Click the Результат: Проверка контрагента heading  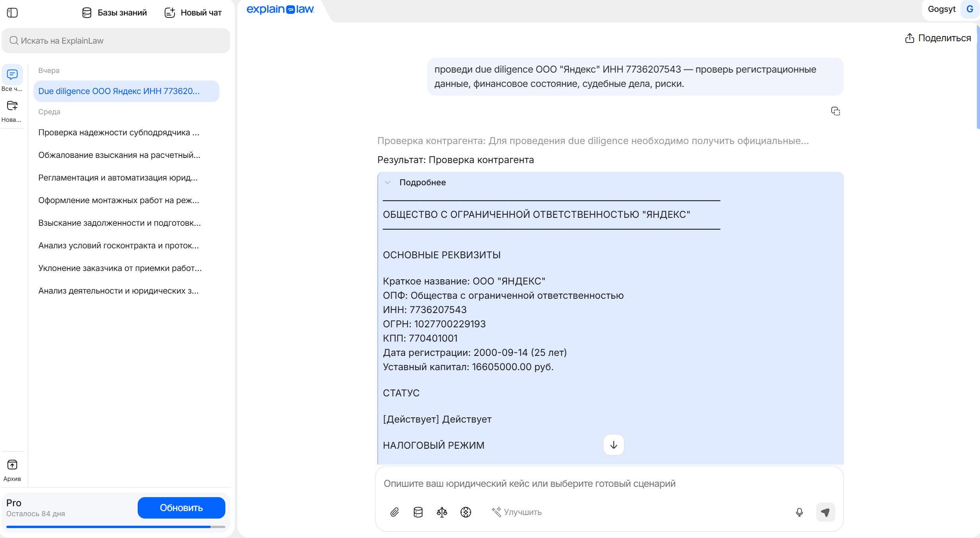(455, 160)
